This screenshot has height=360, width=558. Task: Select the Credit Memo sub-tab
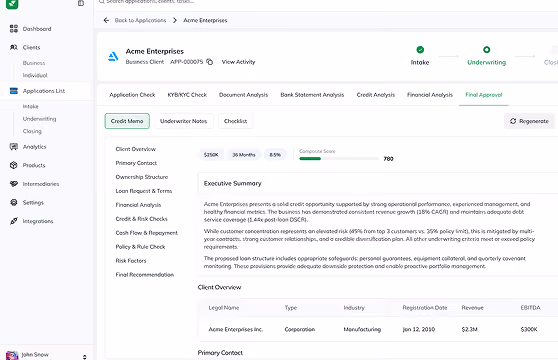(127, 121)
